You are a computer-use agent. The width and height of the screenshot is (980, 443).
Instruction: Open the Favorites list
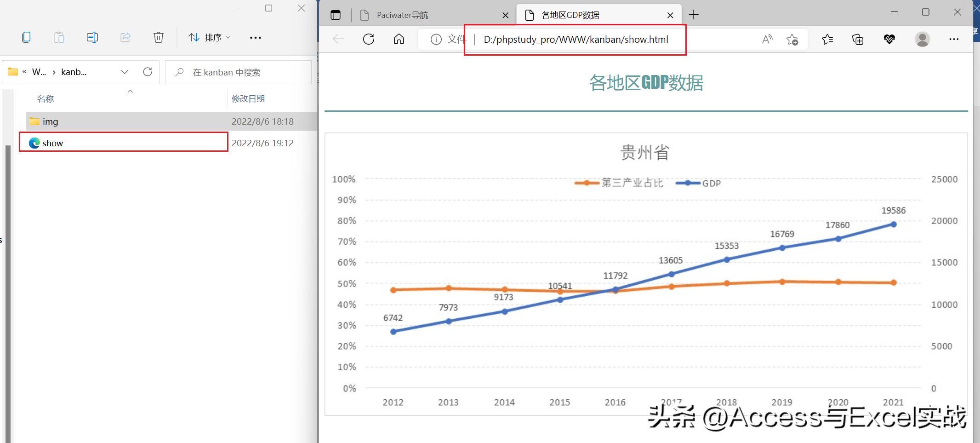(827, 39)
